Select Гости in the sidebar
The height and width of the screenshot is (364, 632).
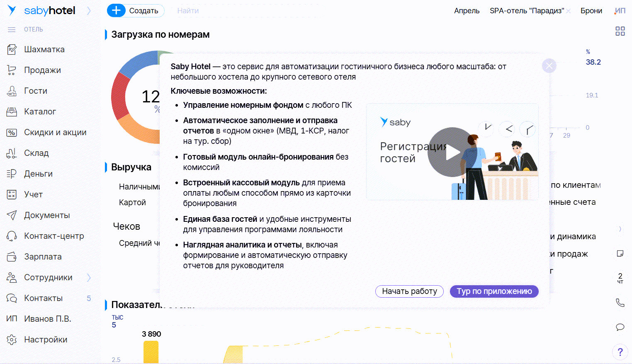coord(36,91)
